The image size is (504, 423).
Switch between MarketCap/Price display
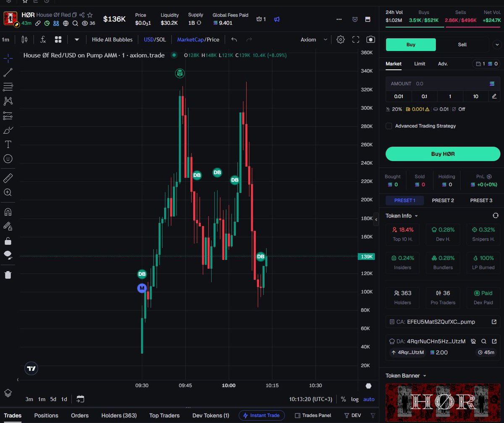tap(198, 40)
